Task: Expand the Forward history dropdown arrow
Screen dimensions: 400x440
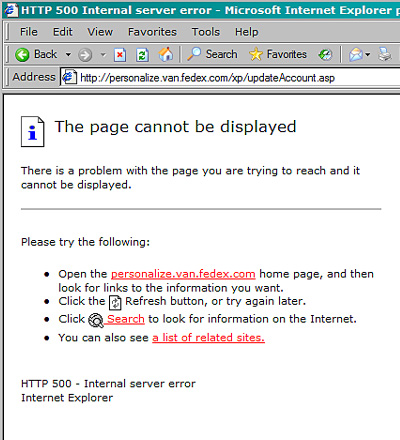Action: (x=103, y=55)
